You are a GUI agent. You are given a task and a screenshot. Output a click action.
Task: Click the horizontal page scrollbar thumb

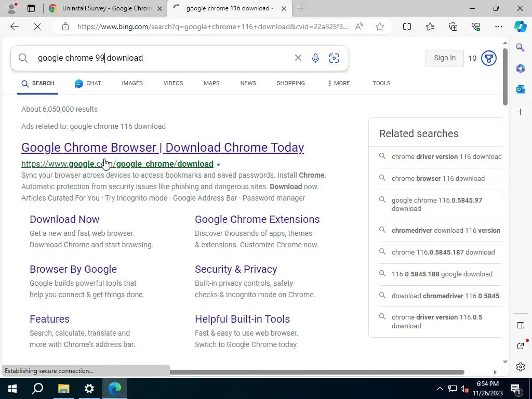coord(317,372)
